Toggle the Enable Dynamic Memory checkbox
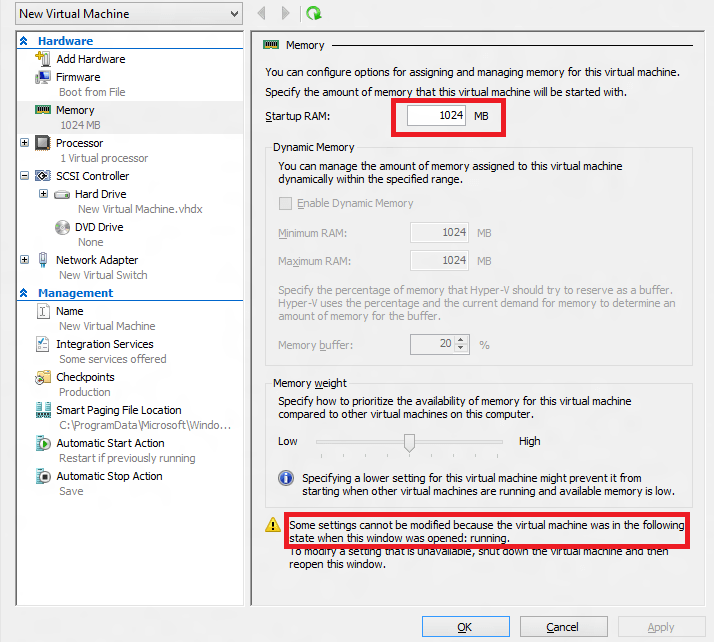Image resolution: width=714 pixels, height=642 pixels. tap(286, 203)
